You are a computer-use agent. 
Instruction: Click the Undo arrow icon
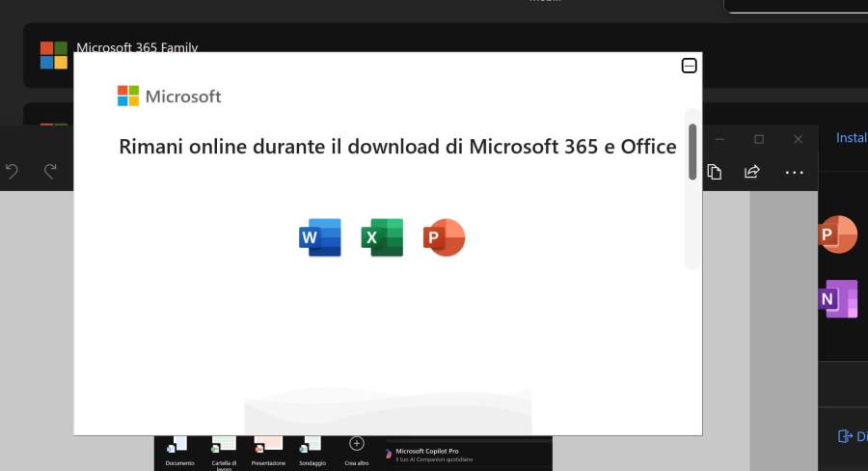[12, 172]
